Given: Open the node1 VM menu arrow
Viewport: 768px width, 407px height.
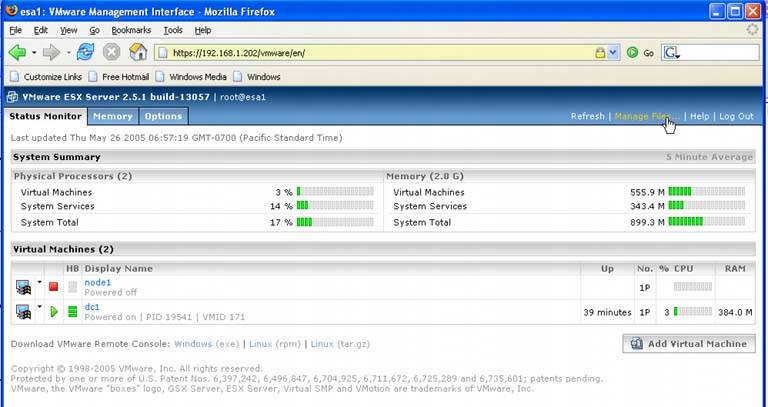Looking at the screenshot, I should 40,283.
